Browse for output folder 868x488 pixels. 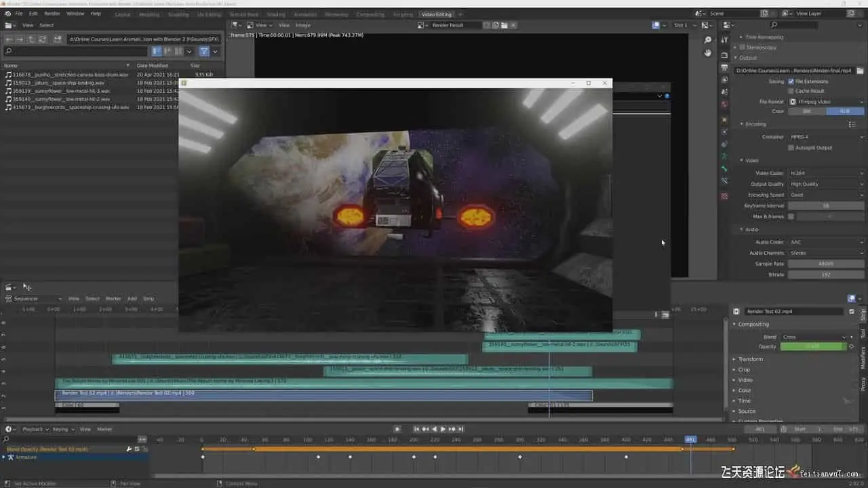tap(860, 70)
